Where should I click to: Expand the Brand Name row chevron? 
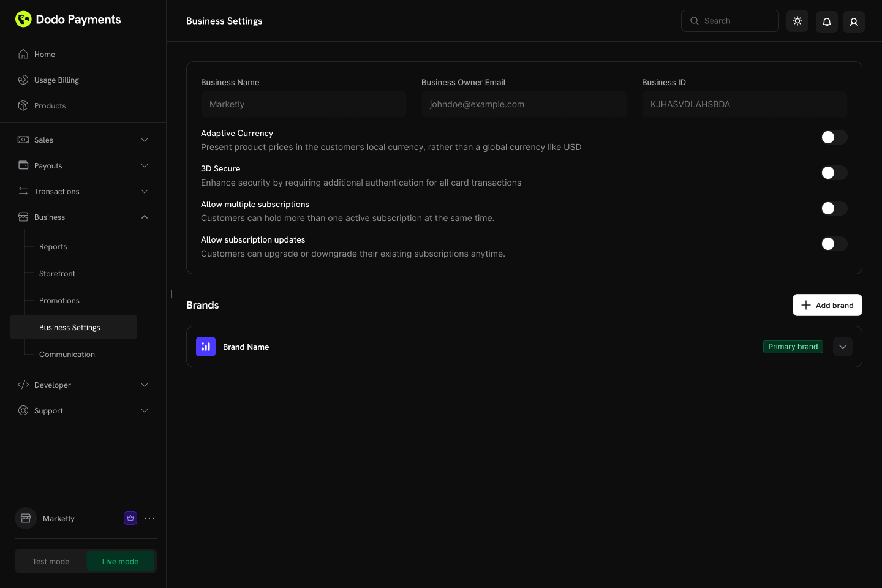pyautogui.click(x=843, y=347)
